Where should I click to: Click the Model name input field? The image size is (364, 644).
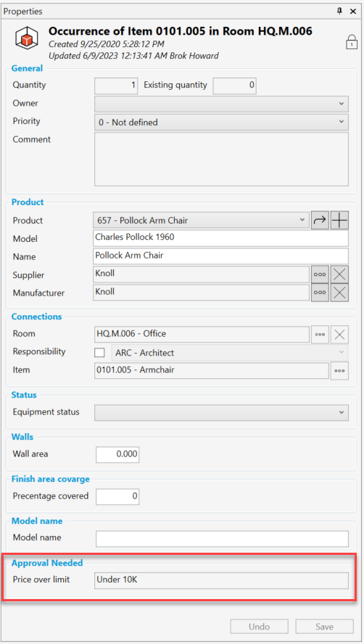tap(222, 539)
